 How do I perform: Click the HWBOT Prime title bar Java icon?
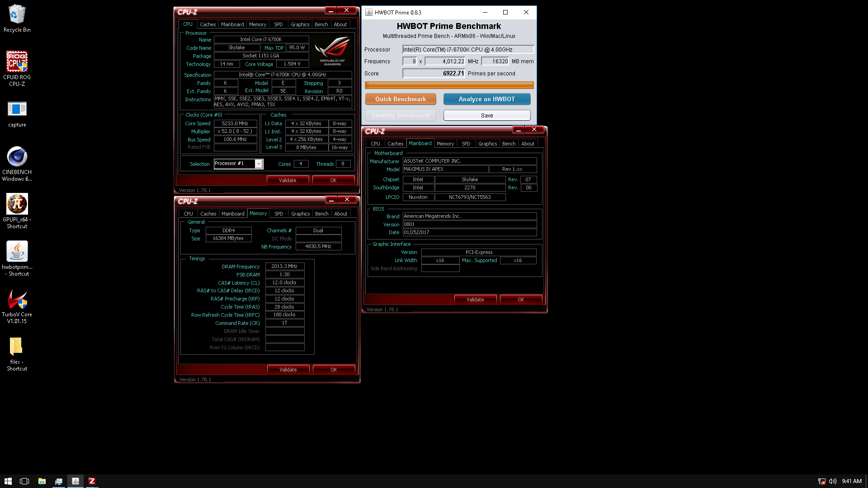pyautogui.click(x=369, y=12)
